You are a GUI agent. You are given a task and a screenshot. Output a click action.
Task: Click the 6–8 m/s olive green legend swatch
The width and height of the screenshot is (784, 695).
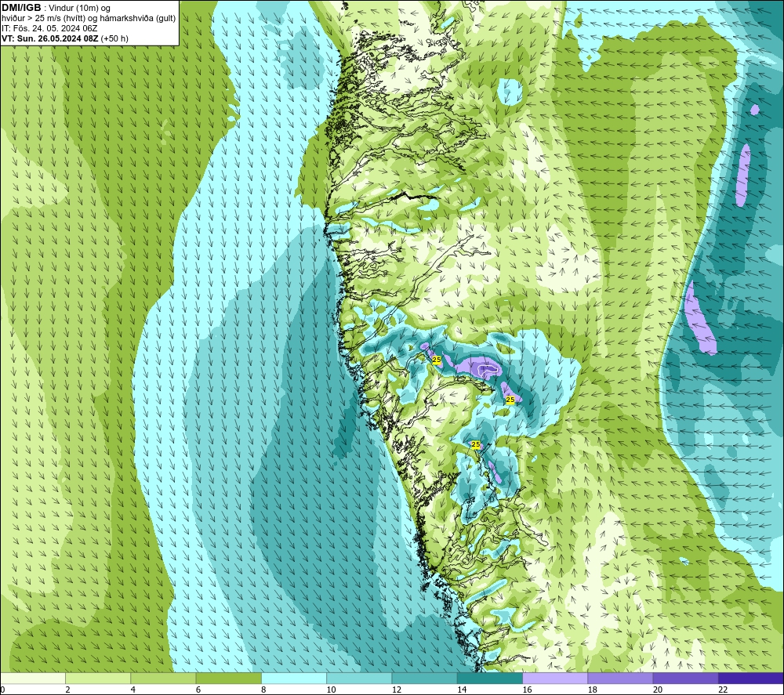[x=228, y=678]
